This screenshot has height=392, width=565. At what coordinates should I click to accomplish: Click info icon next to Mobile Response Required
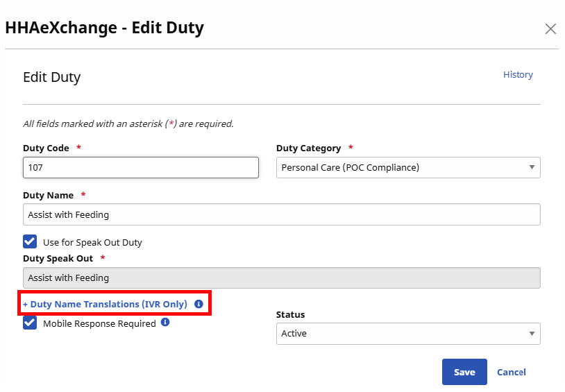[165, 323]
